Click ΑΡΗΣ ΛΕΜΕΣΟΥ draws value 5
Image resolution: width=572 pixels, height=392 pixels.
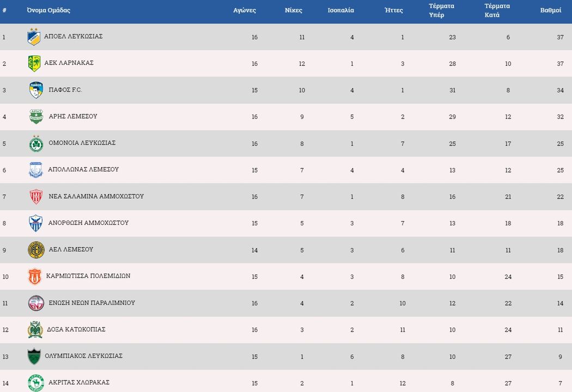(352, 117)
